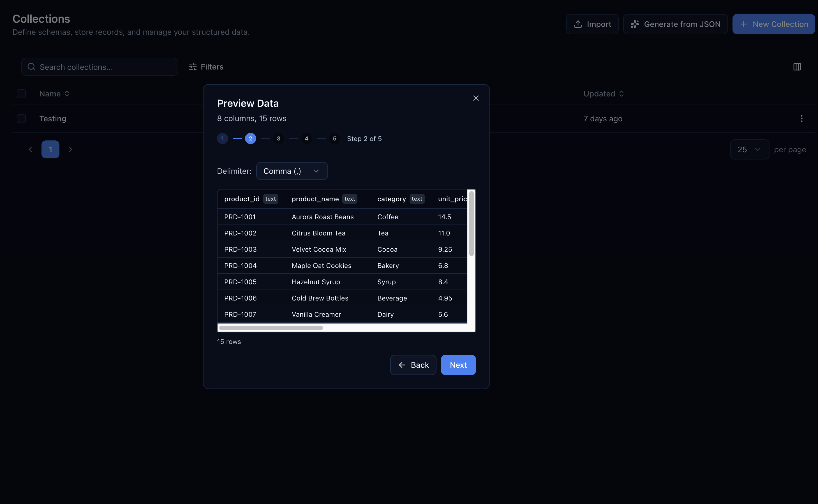
Task: Open the Testing row three-dot menu
Action: click(802, 119)
